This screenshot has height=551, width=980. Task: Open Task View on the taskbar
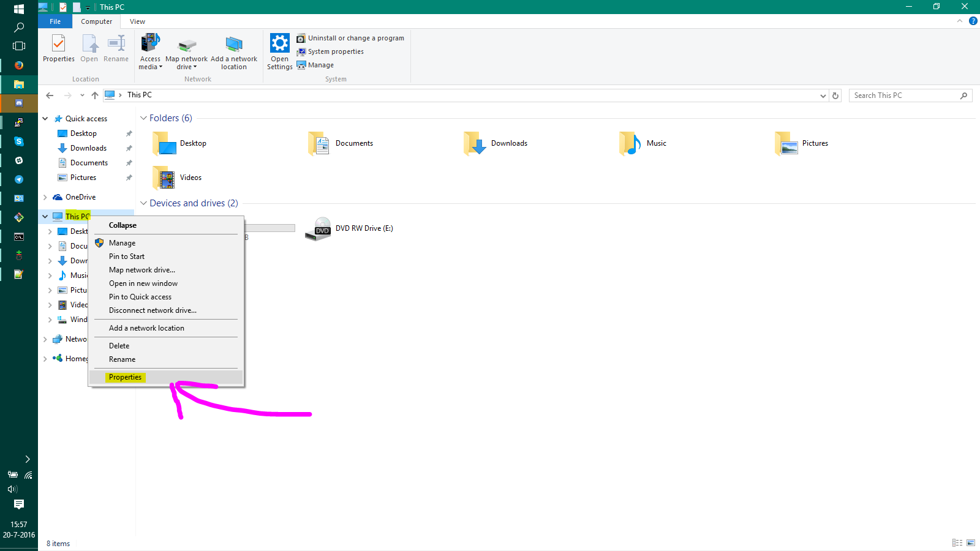click(19, 46)
